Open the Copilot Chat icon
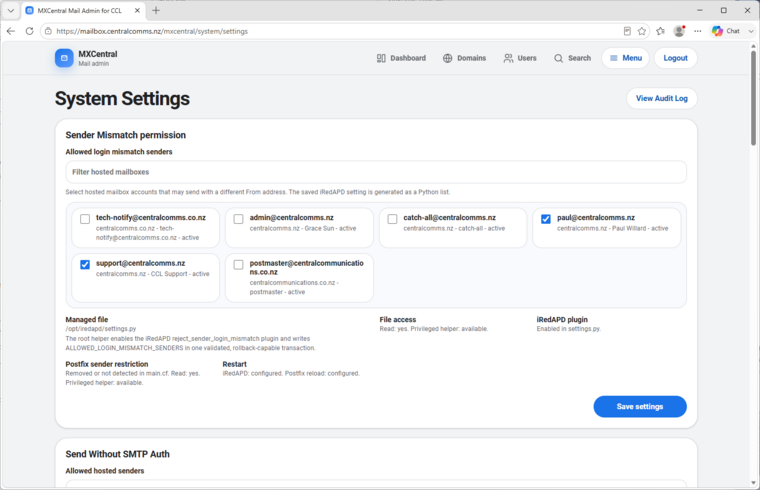760x490 pixels. pyautogui.click(x=717, y=31)
